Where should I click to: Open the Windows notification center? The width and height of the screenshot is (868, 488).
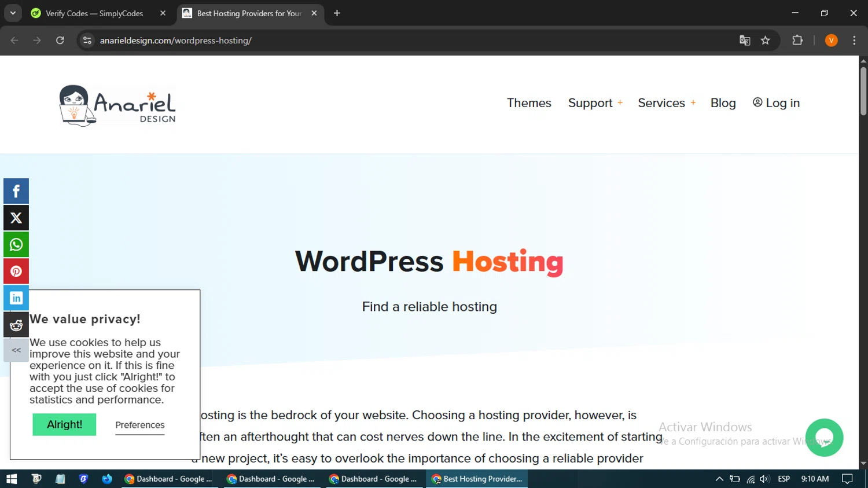coord(847,479)
